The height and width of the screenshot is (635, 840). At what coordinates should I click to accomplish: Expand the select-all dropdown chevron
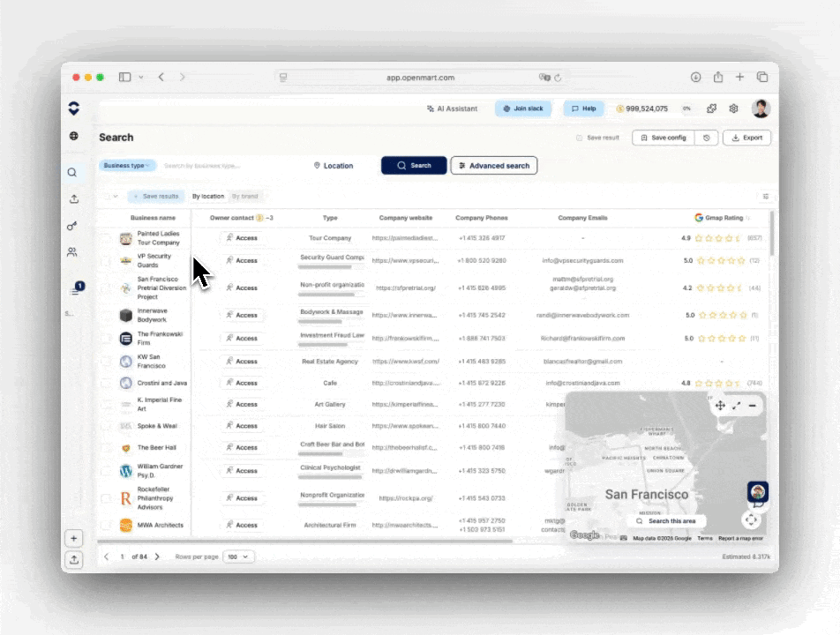pyautogui.click(x=116, y=197)
